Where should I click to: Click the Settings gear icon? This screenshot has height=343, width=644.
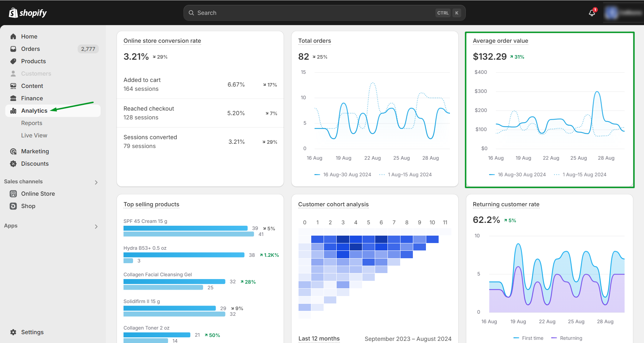tap(13, 332)
